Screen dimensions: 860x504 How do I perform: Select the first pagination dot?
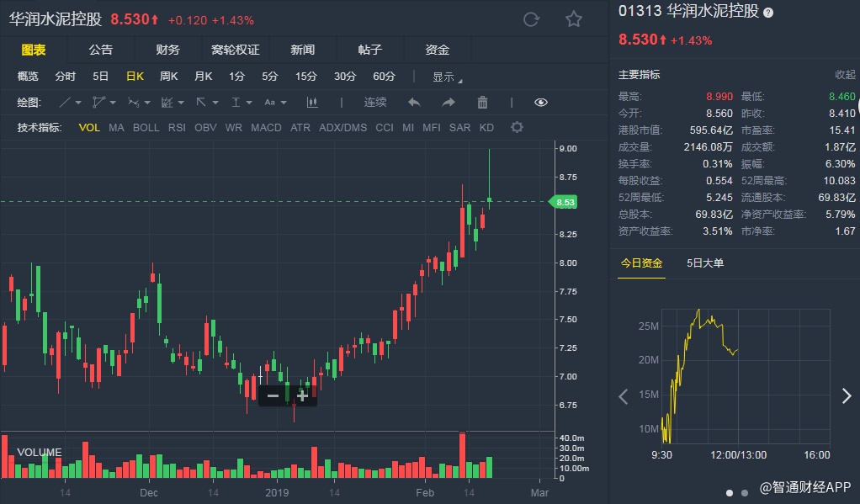730,493
